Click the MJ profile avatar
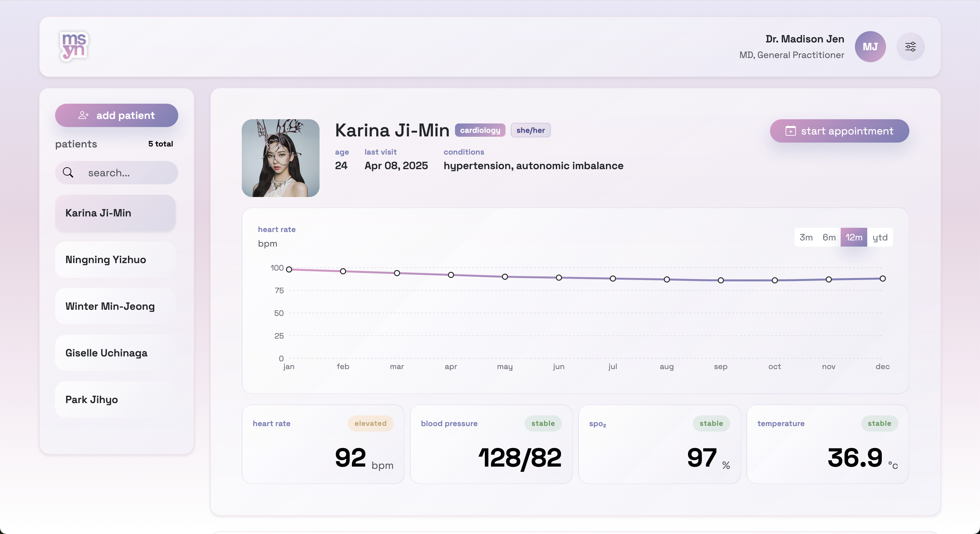Screen dimensions: 980x534 (x=870, y=47)
